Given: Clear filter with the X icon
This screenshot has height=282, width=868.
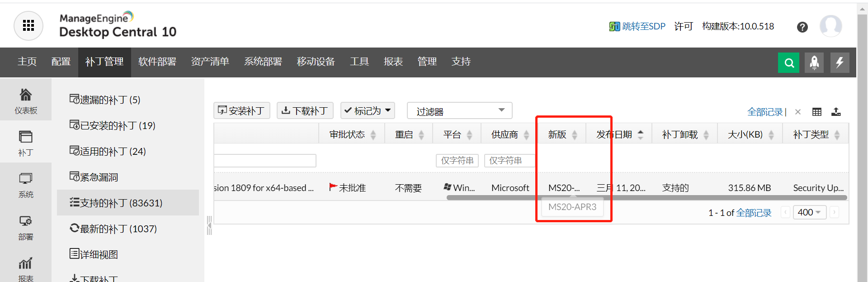Looking at the screenshot, I should pos(798,112).
